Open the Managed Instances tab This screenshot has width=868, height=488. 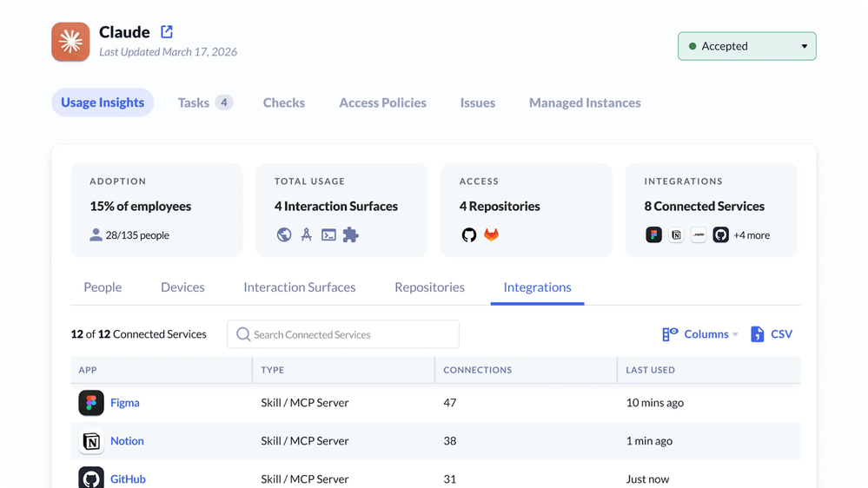pos(585,102)
